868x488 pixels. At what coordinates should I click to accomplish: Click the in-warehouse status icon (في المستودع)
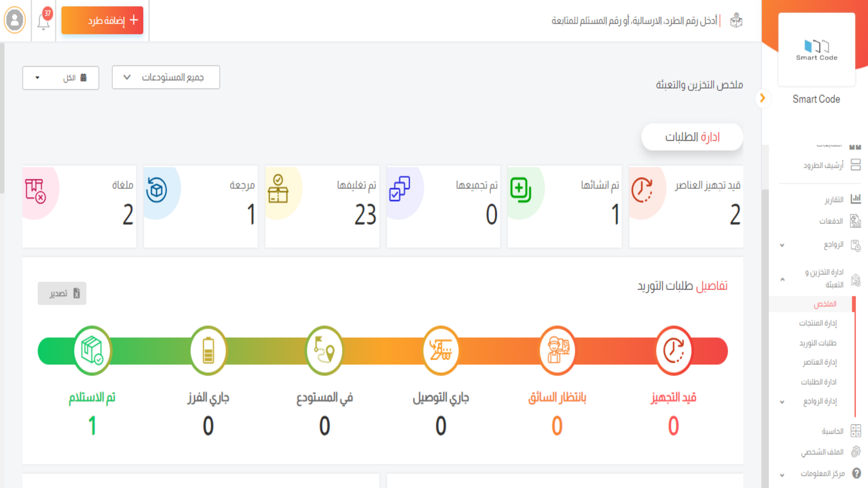pyautogui.click(x=325, y=351)
